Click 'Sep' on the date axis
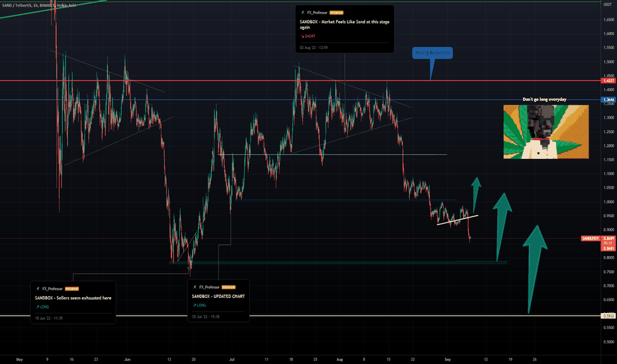This screenshot has height=364, width=617. click(448, 359)
